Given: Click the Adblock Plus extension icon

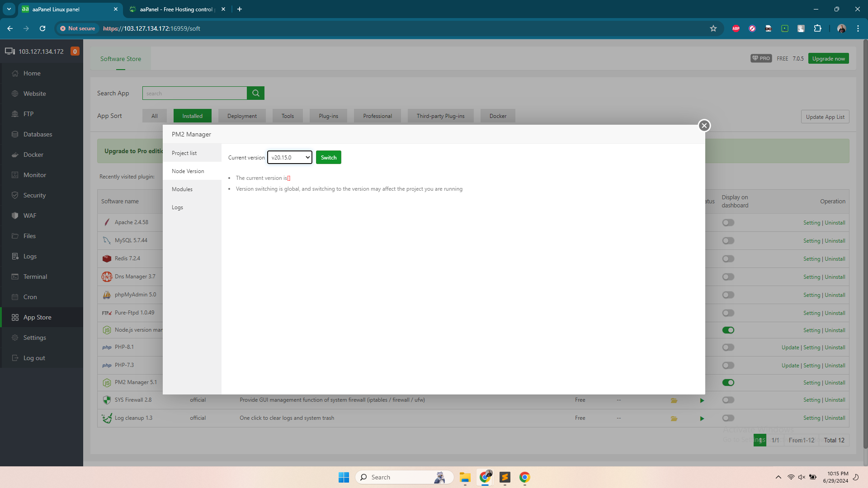Looking at the screenshot, I should pos(736,28).
